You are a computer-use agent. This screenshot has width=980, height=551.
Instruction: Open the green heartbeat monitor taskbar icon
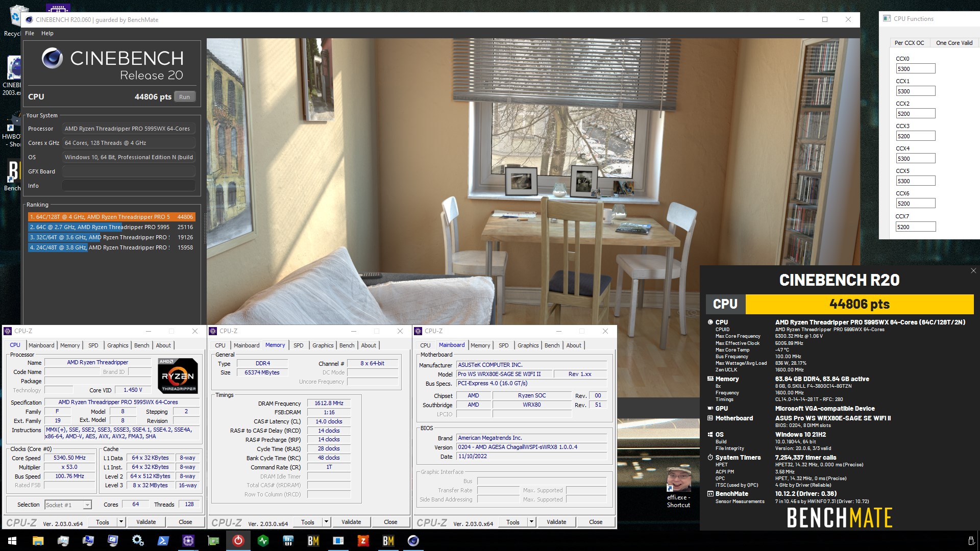[263, 540]
